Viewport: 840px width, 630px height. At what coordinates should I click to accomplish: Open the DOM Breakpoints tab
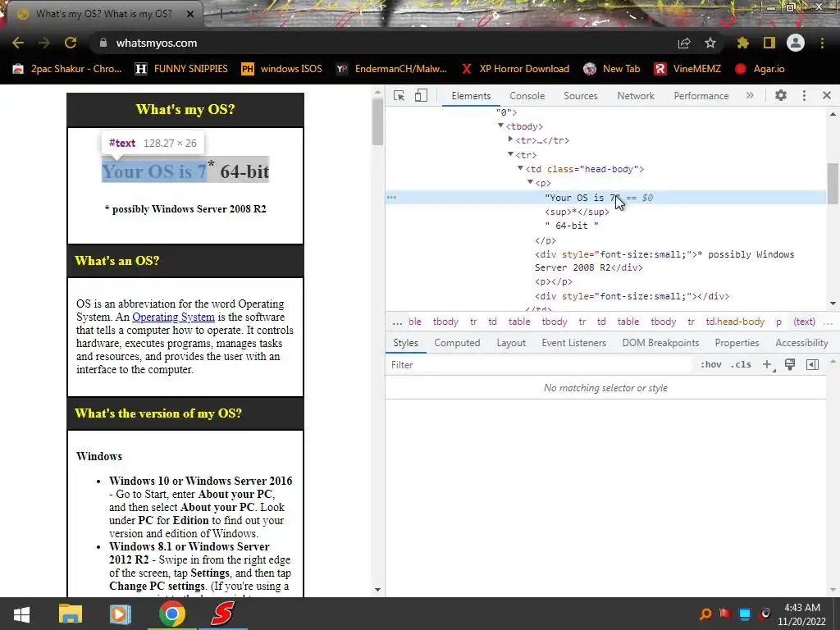click(660, 343)
